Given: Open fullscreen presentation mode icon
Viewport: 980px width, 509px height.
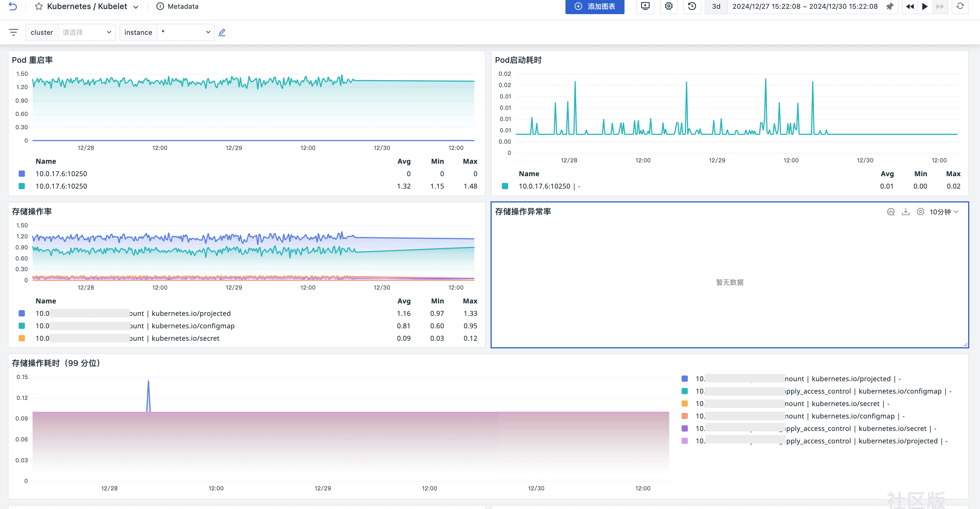Looking at the screenshot, I should (645, 7).
